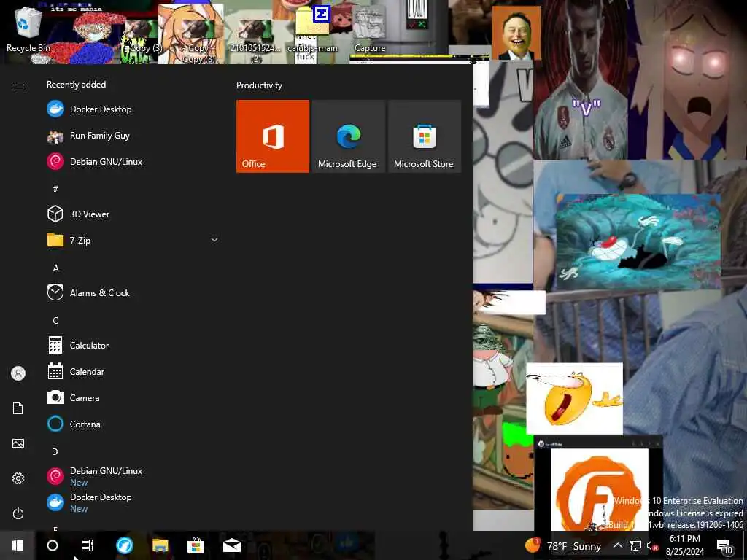Screen dimensions: 747x560
Task: Open Settings gear in Start sidebar
Action: pos(18,478)
